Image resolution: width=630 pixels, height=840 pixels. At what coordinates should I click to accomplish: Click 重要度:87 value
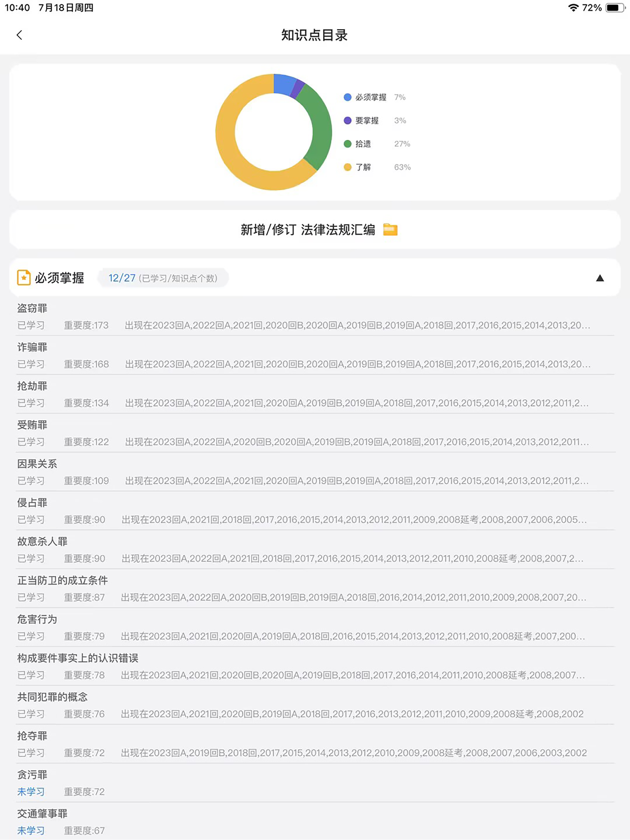tap(84, 597)
